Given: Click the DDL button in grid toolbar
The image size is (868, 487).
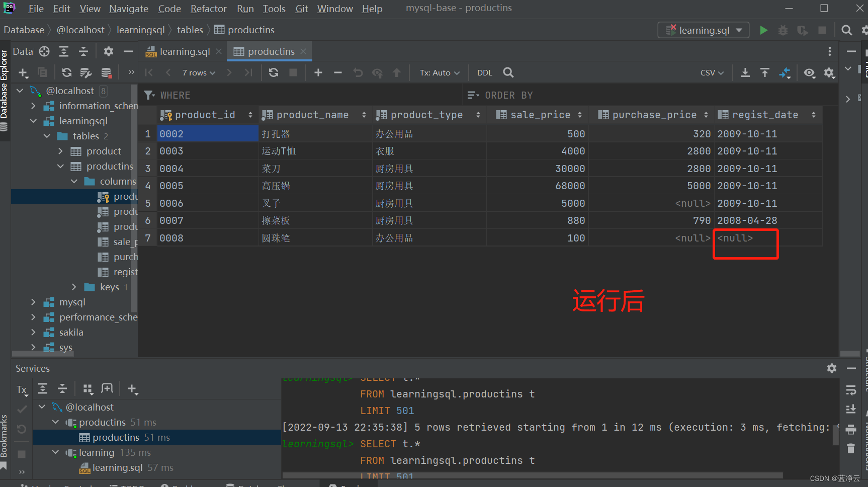Looking at the screenshot, I should 484,72.
